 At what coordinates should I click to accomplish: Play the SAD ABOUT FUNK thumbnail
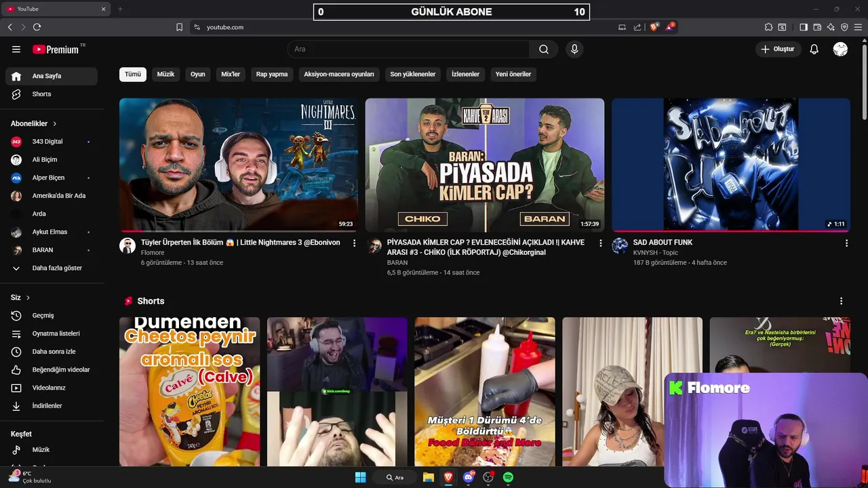coord(731,165)
